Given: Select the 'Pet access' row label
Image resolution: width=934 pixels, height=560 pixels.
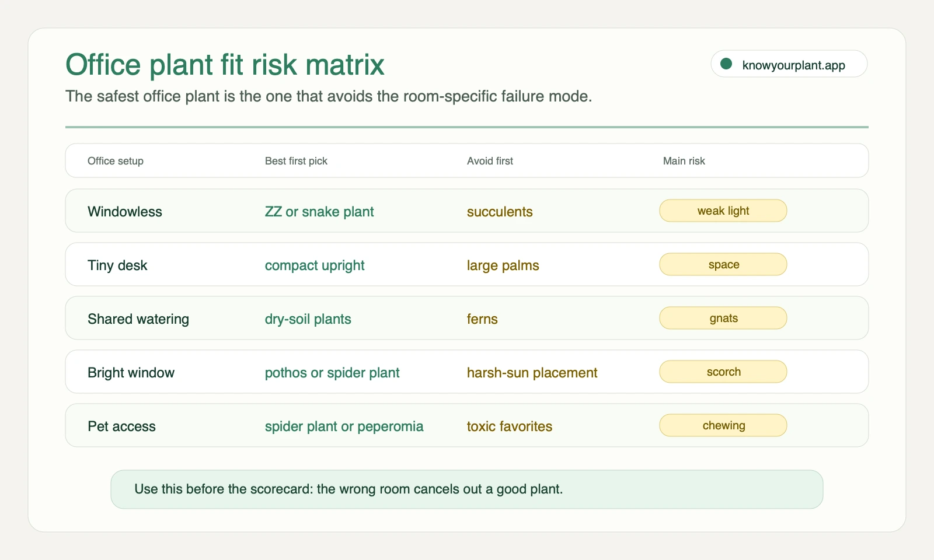Looking at the screenshot, I should (x=121, y=426).
